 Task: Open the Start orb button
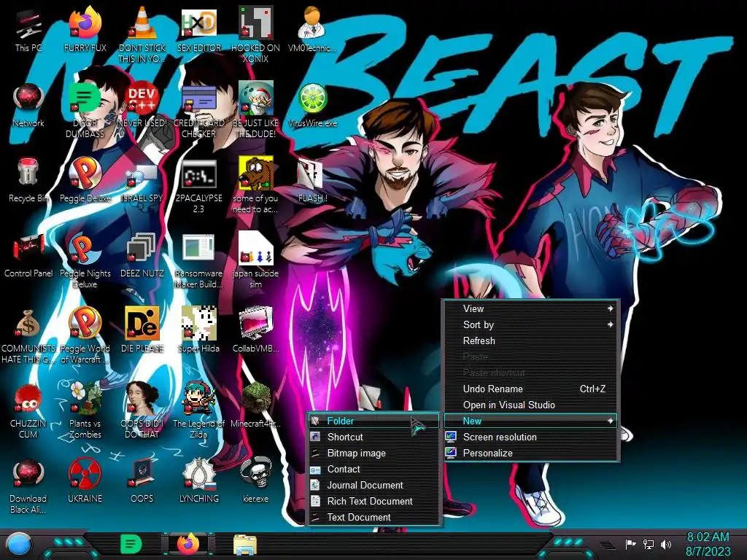click(20, 544)
